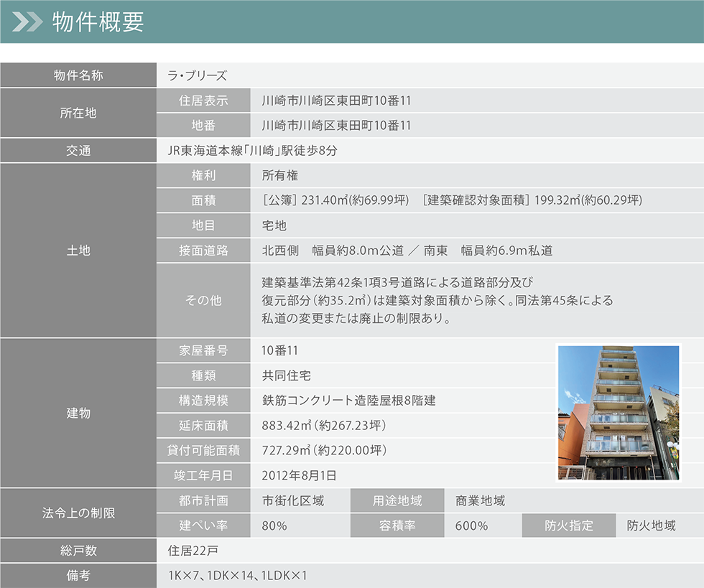Click the double chevron icon beside 物件概要
Viewport: 704px width, 588px height.
tap(27, 22)
